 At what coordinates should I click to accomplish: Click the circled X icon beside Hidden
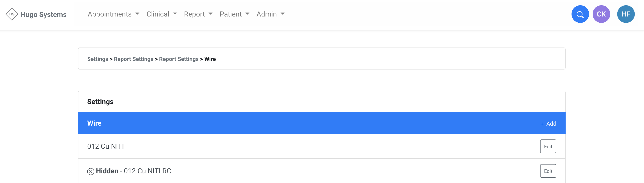tap(90, 171)
